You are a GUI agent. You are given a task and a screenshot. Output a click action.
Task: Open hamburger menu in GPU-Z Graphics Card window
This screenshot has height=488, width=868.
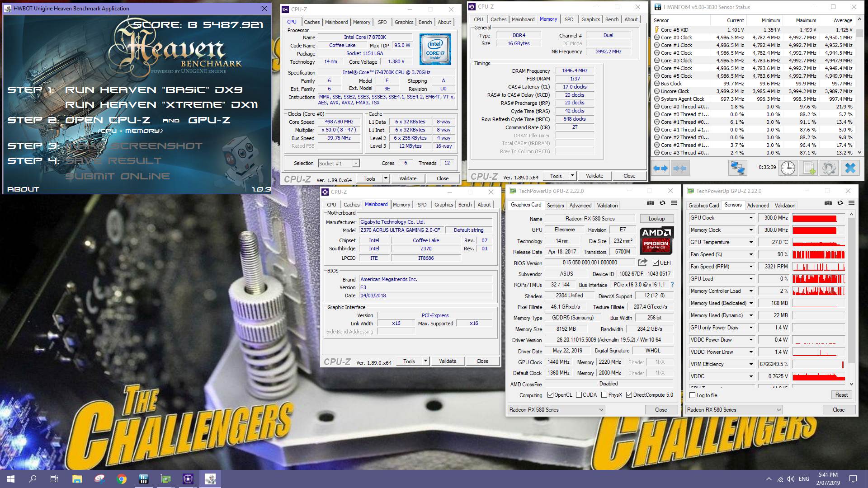tap(674, 203)
